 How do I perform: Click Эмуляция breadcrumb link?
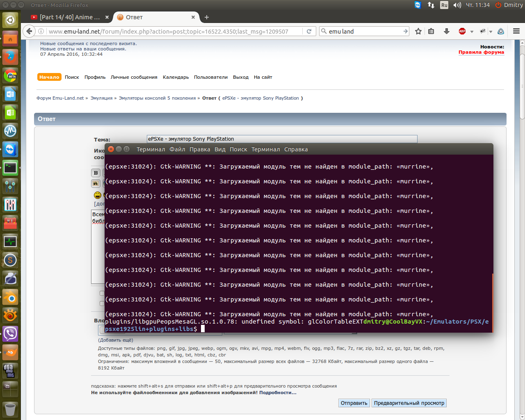click(x=101, y=98)
